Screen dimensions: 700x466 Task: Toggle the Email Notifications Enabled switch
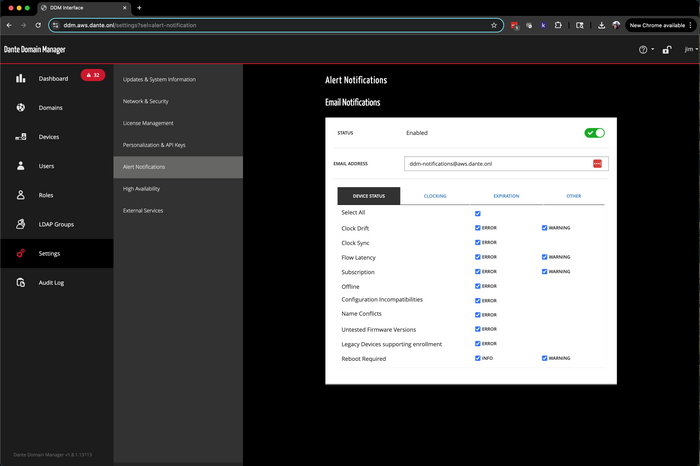(594, 133)
